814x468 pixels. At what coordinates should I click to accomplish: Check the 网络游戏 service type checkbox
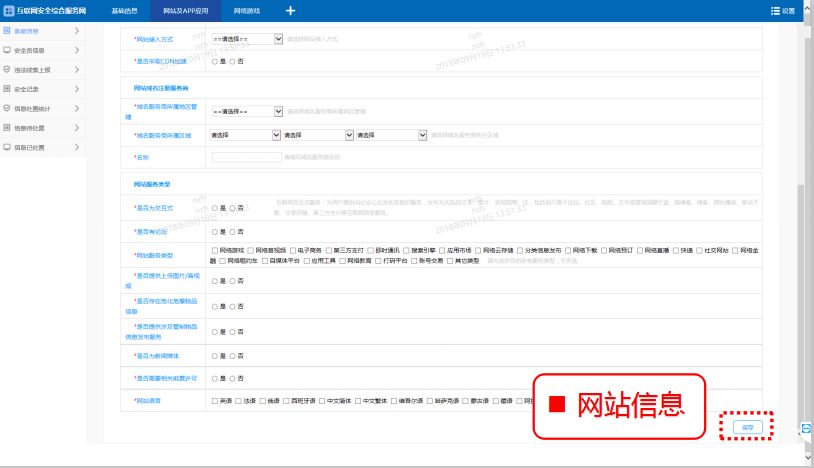215,251
